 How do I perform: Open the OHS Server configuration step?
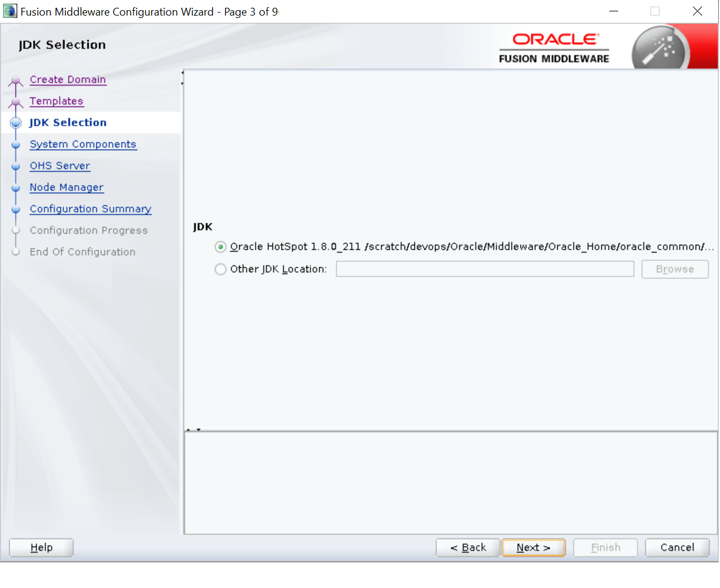[x=60, y=166]
